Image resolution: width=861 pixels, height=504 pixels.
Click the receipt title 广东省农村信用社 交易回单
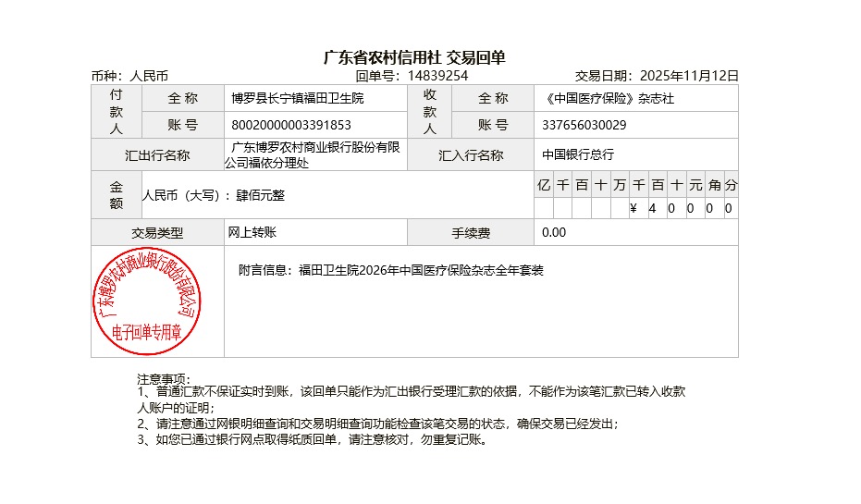pos(414,57)
